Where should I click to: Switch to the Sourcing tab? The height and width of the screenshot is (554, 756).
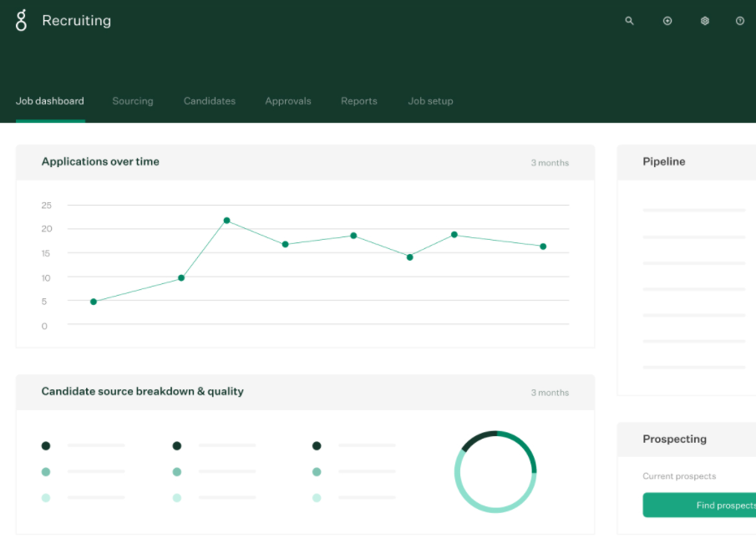coord(133,101)
